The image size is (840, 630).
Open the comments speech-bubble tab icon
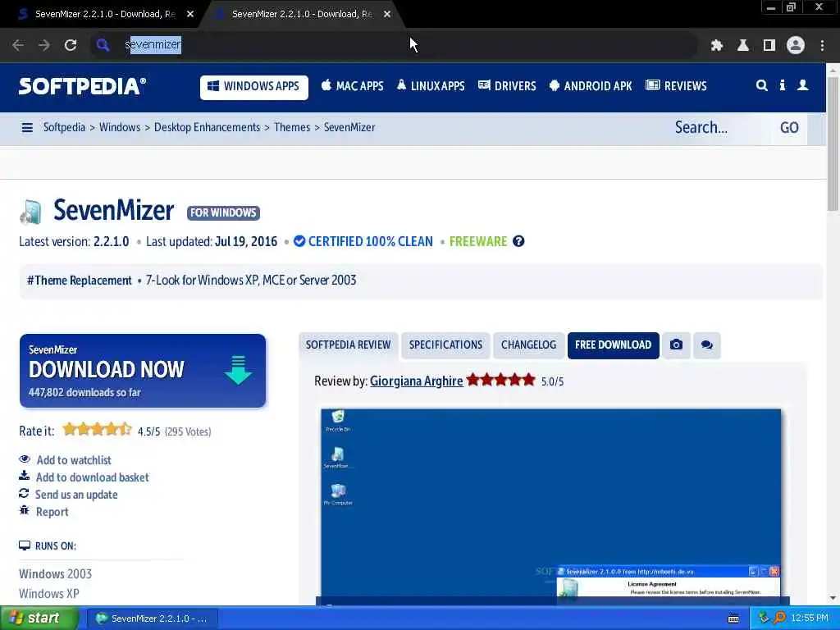click(x=706, y=345)
